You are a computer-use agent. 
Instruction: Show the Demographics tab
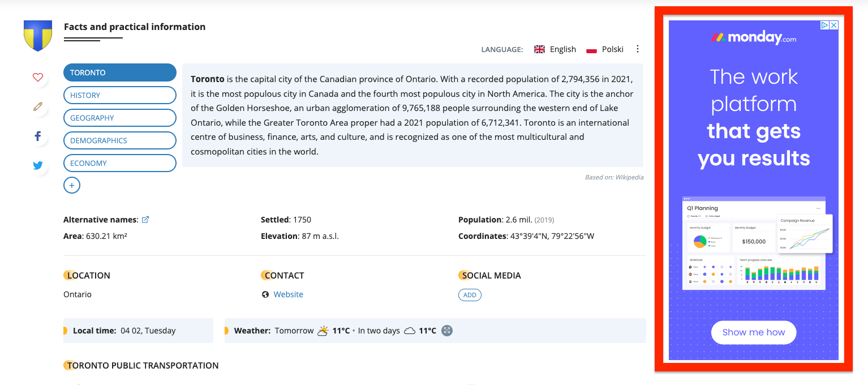(x=120, y=140)
